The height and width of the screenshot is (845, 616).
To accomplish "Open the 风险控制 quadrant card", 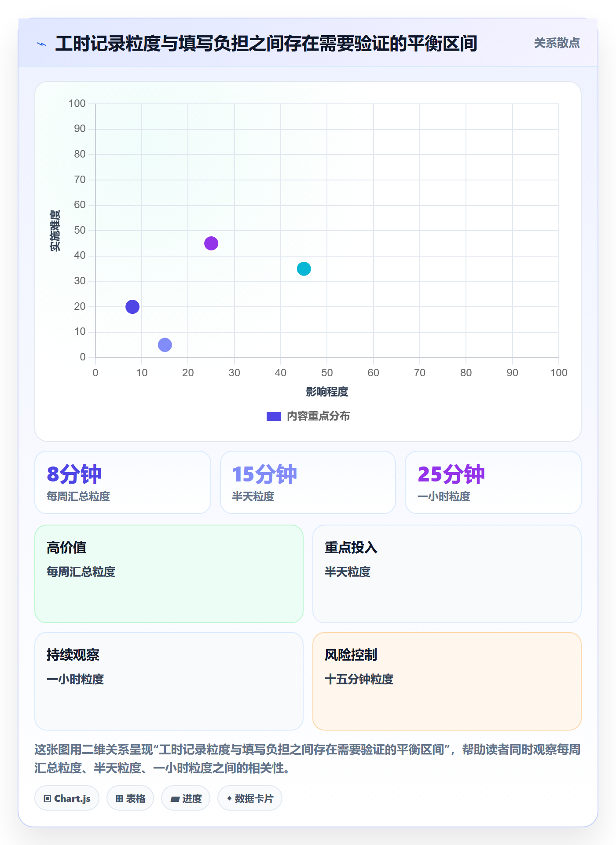I will pos(447,681).
